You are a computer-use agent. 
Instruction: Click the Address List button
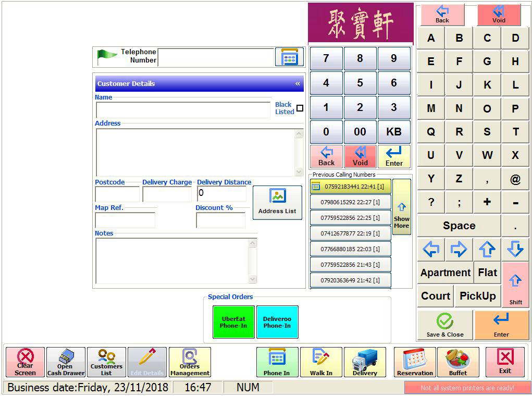pyautogui.click(x=277, y=202)
